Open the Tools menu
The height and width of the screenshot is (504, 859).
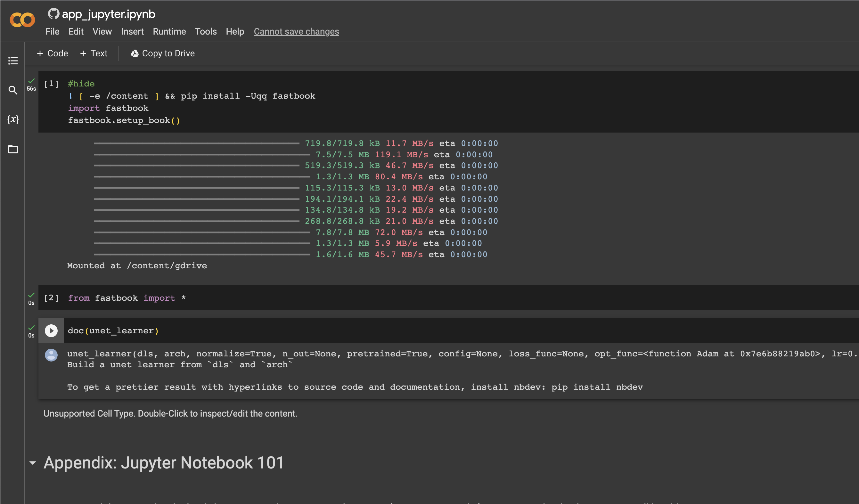206,32
